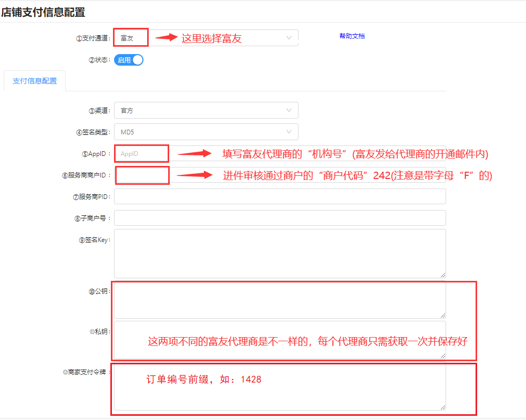The image size is (526, 420).
Task: Click the chevron arrow of 签名类型 dropdown
Action: click(x=289, y=132)
